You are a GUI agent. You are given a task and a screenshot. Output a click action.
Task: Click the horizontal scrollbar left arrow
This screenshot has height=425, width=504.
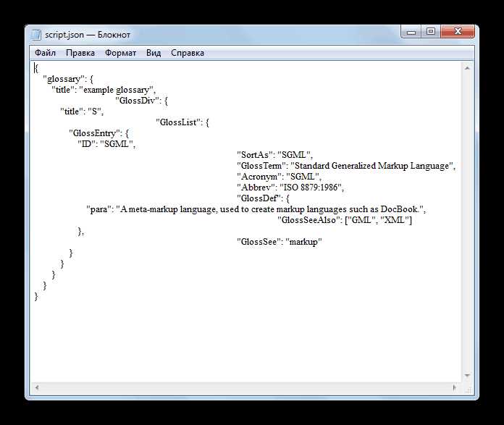tap(37, 387)
